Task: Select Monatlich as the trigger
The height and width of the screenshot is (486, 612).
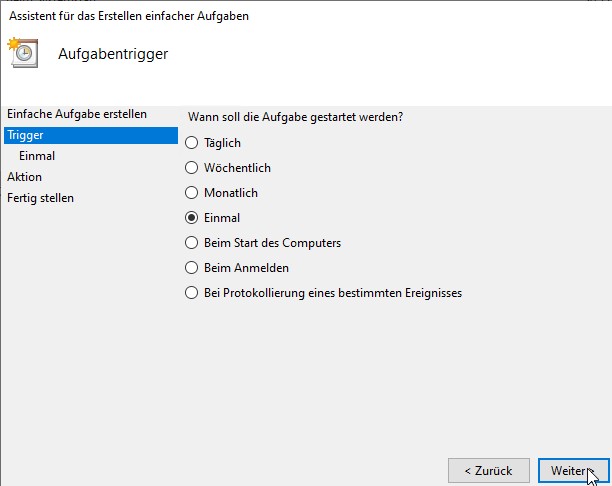Action: (x=192, y=192)
